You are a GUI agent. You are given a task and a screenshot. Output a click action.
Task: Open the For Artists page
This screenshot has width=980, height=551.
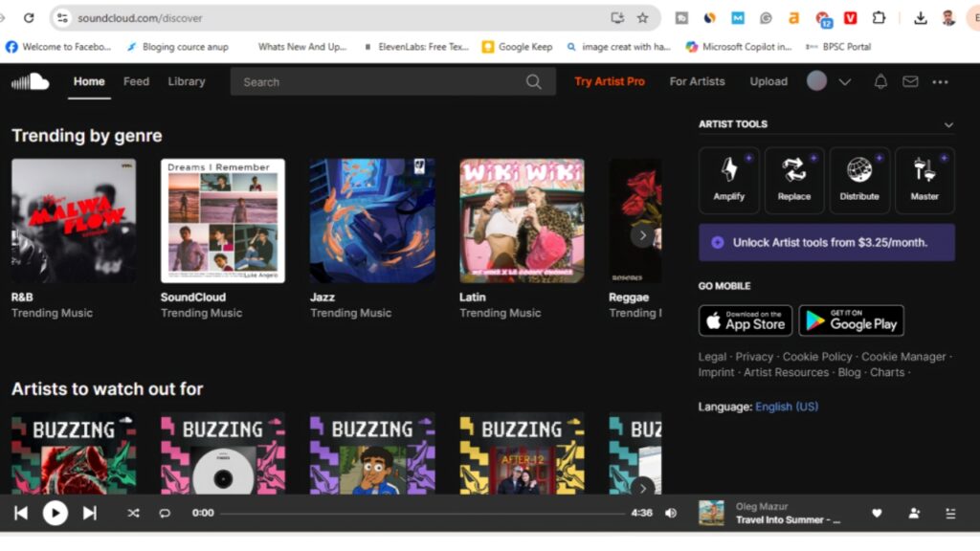pos(697,81)
